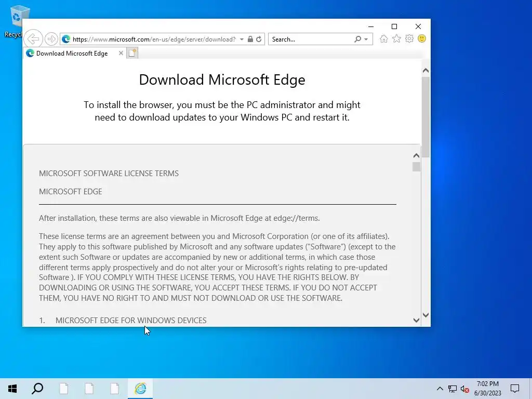Click the page scrollbar up arrow
532x399 pixels.
(x=426, y=71)
